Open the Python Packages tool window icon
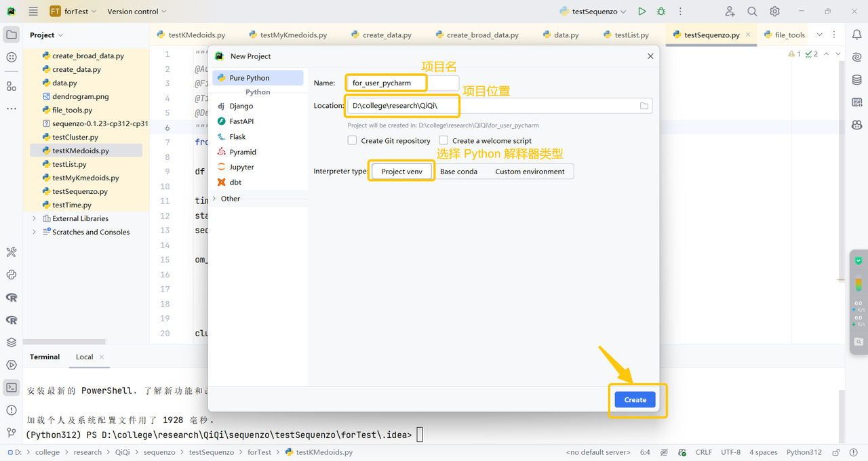Viewport: 868px width, 461px height. pos(12,342)
